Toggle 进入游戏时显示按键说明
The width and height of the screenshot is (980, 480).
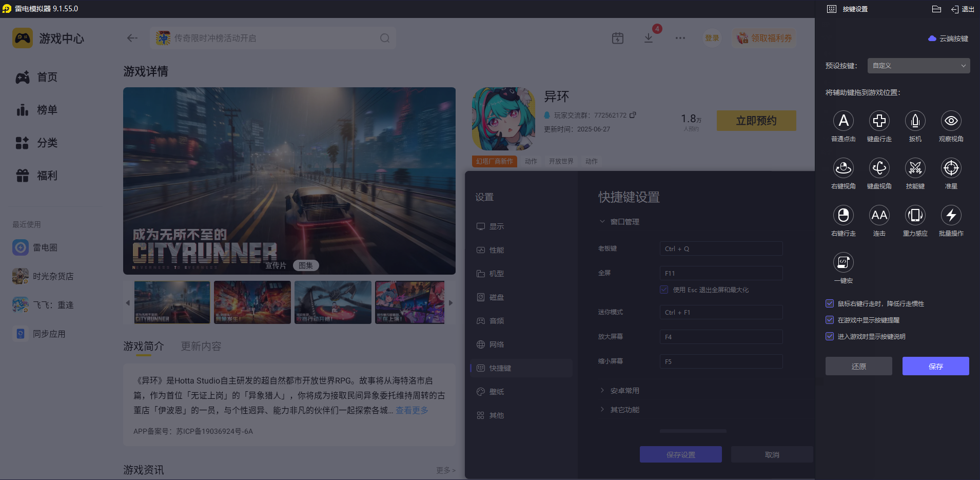[830, 336]
